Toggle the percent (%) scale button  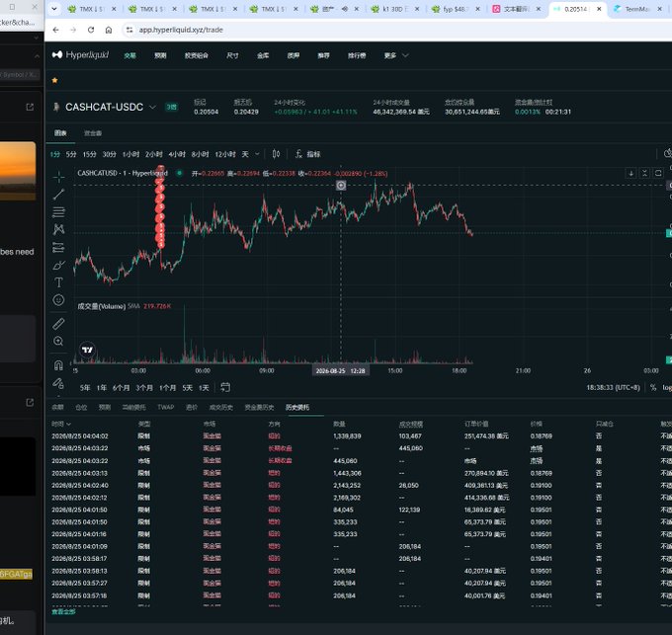coord(653,387)
